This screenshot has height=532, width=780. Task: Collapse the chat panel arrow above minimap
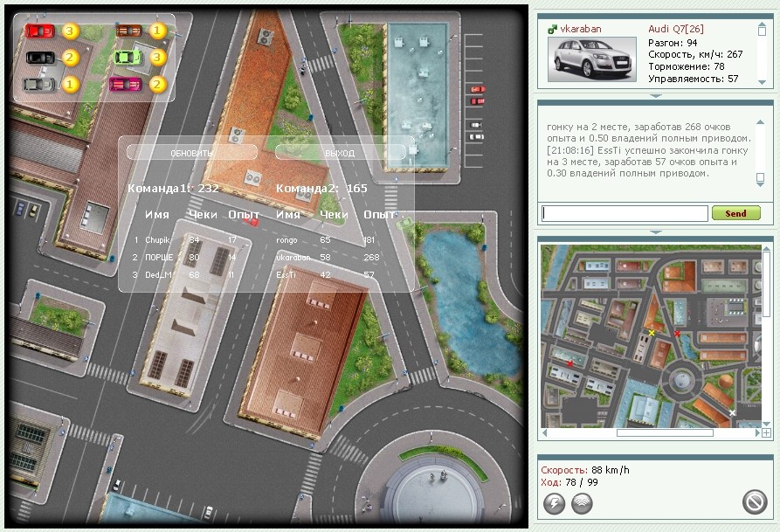(x=656, y=231)
